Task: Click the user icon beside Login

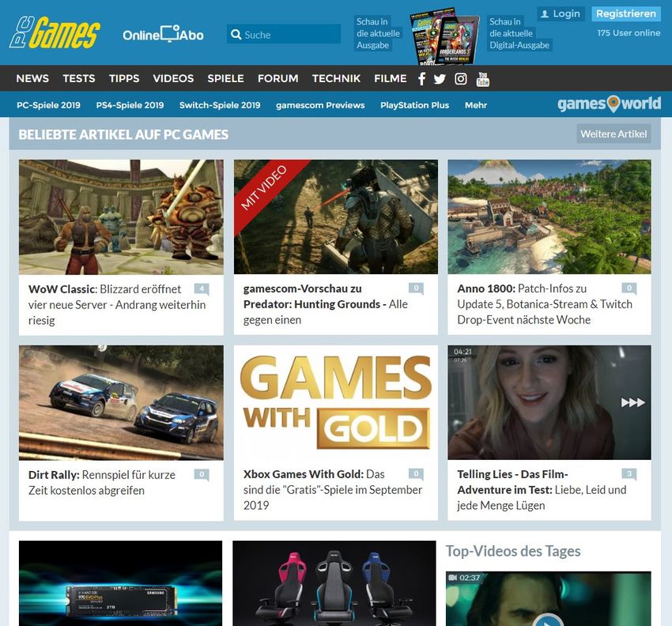Action: 545,14
